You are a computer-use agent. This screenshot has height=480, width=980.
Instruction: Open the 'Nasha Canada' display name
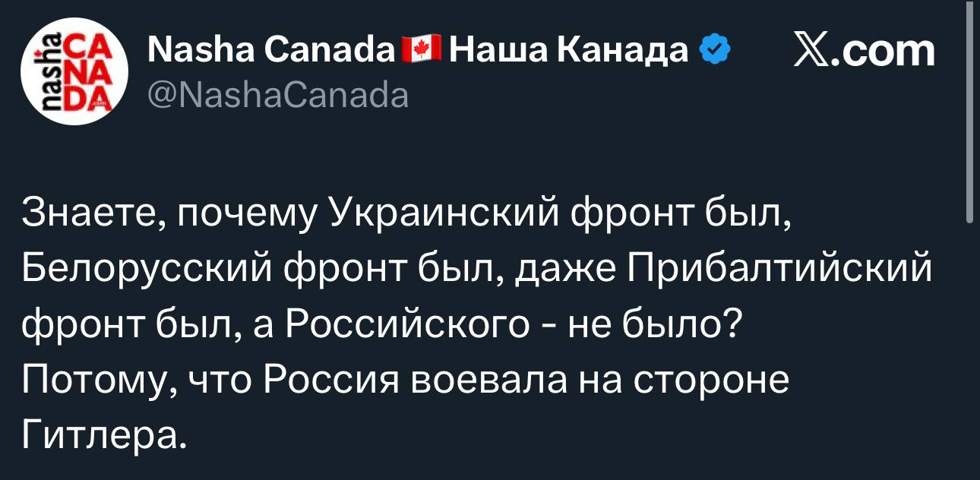[272, 52]
